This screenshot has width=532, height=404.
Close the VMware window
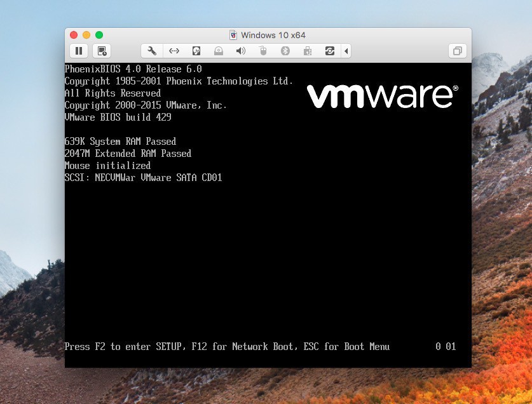[x=74, y=35]
